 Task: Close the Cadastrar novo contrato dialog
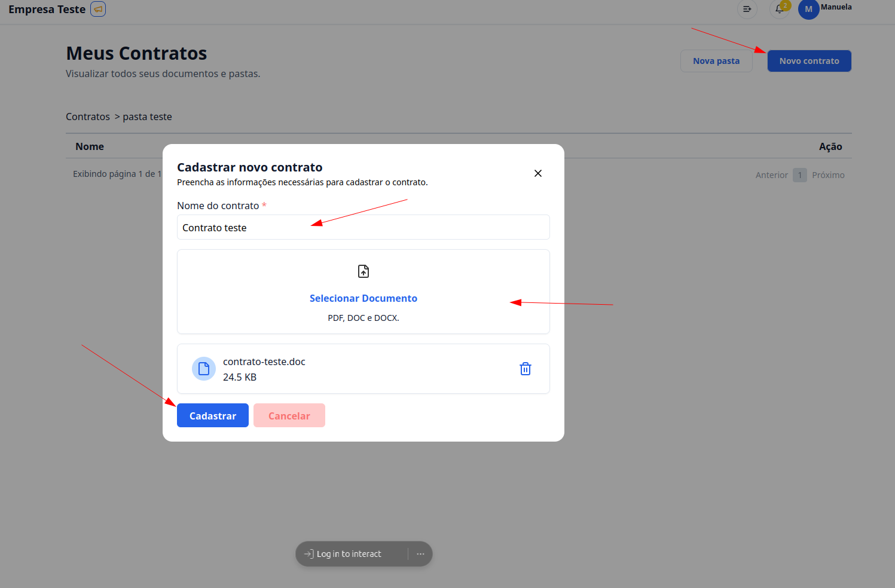click(x=538, y=173)
